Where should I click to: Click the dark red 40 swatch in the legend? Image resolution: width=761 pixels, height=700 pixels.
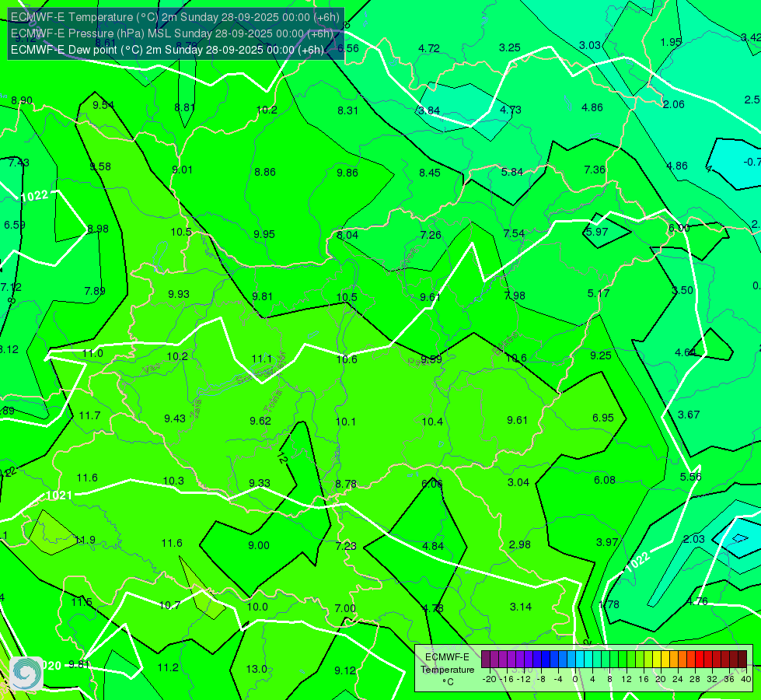[742, 660]
